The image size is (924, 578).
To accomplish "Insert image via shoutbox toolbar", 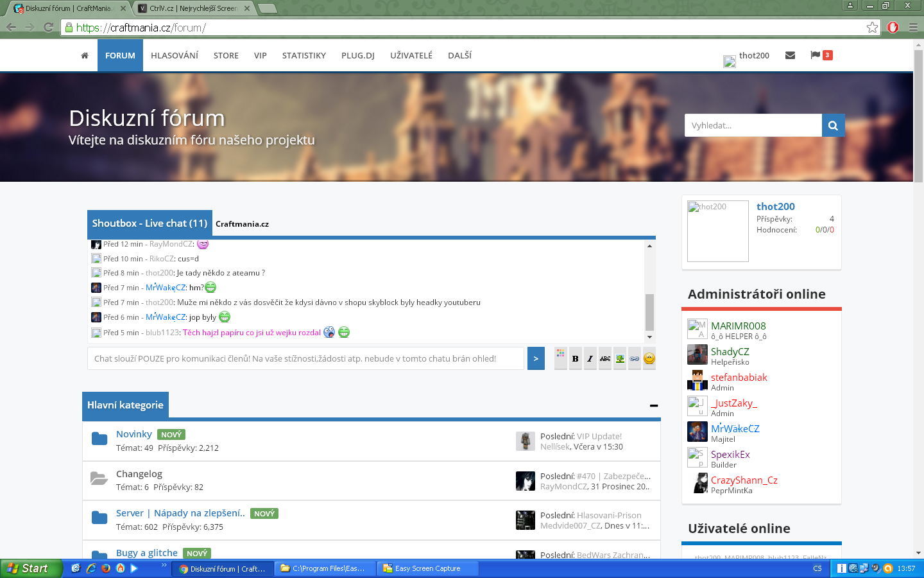I will (620, 358).
